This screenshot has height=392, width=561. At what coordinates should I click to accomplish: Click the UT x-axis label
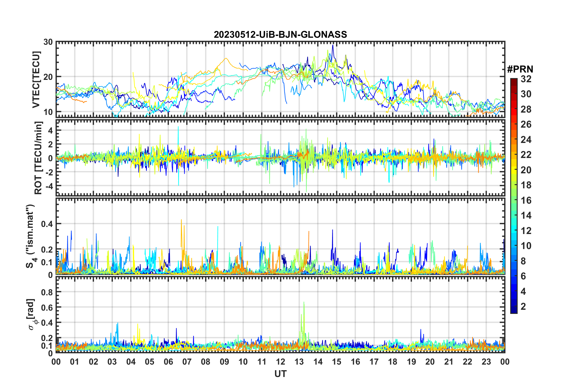(x=280, y=374)
